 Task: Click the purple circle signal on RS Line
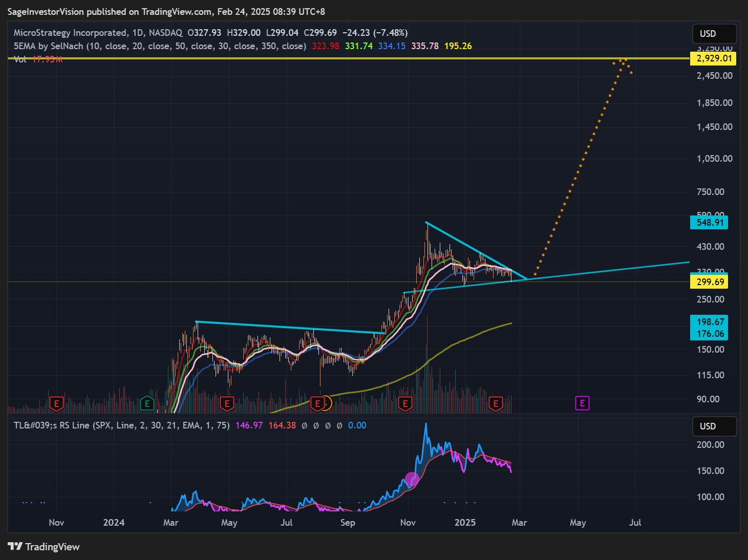[x=412, y=479]
